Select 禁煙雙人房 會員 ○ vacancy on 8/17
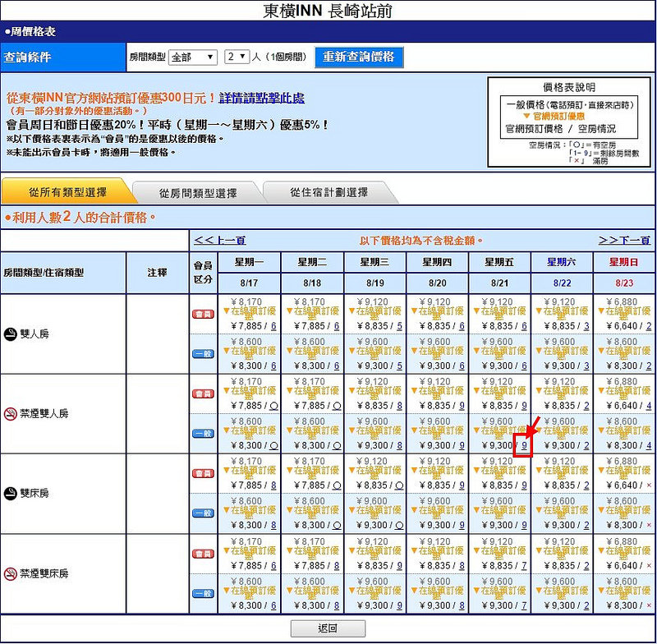This screenshot has width=657, height=644. point(273,406)
